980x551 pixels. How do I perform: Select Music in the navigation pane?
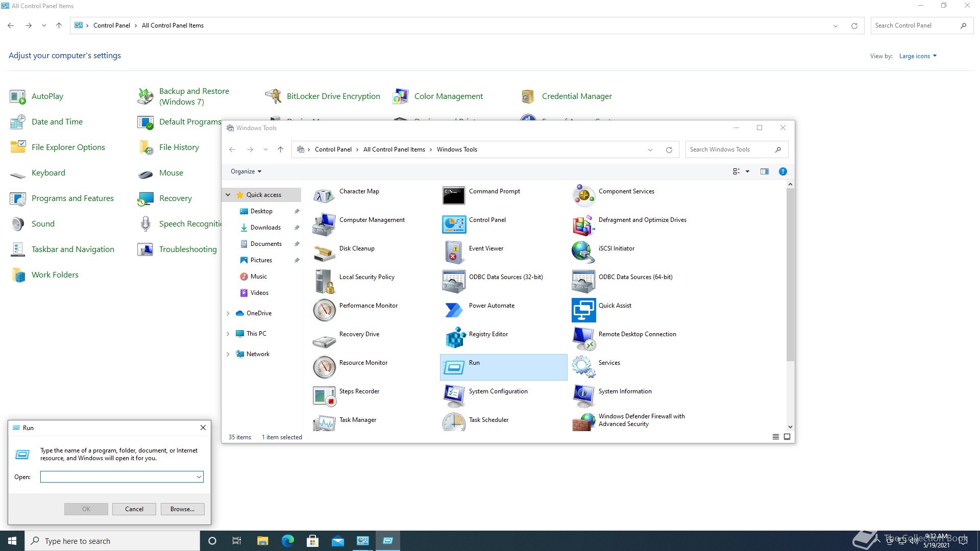259,277
